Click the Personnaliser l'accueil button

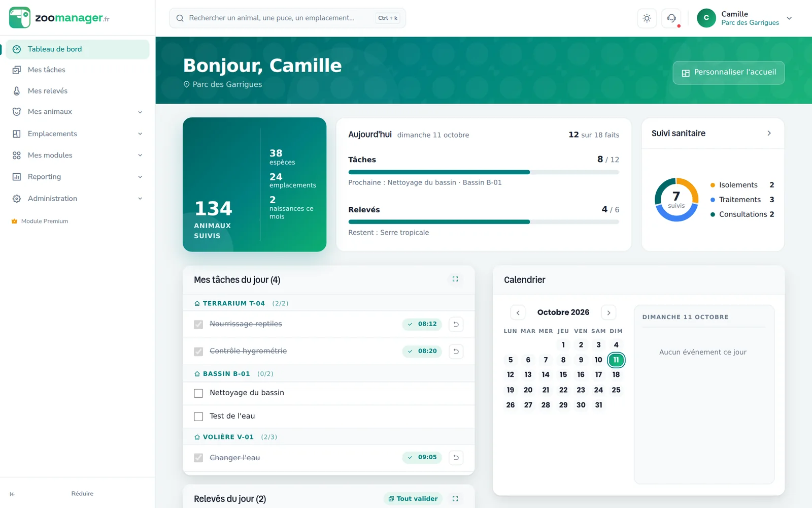[729, 73]
